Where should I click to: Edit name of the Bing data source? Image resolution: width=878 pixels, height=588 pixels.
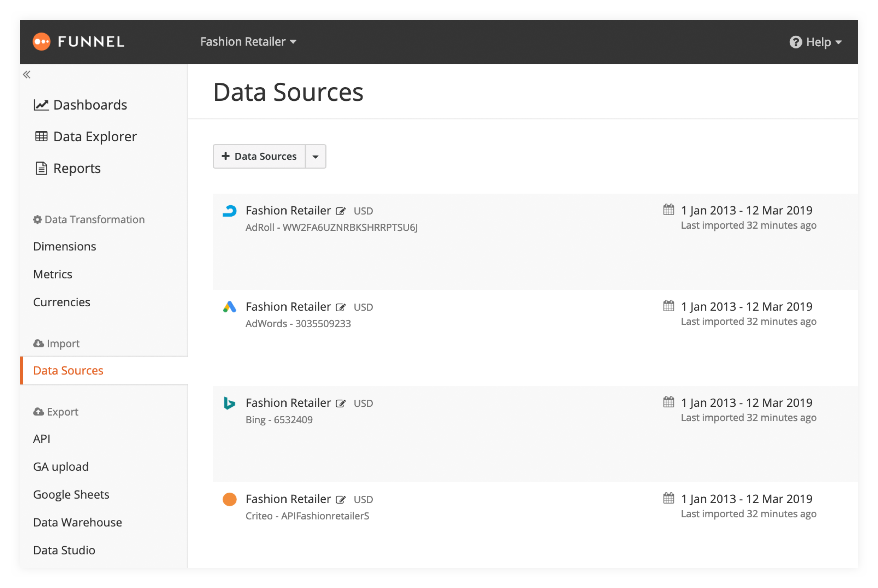(x=341, y=404)
